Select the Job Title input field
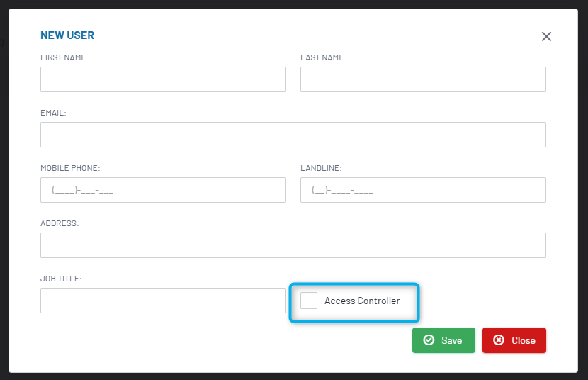This screenshot has width=588, height=380. [163, 301]
